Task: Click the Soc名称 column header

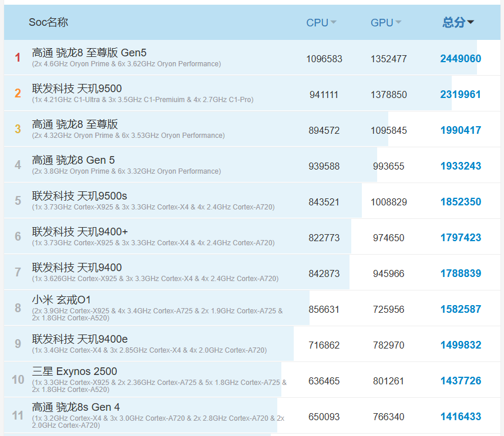Action: 49,22
